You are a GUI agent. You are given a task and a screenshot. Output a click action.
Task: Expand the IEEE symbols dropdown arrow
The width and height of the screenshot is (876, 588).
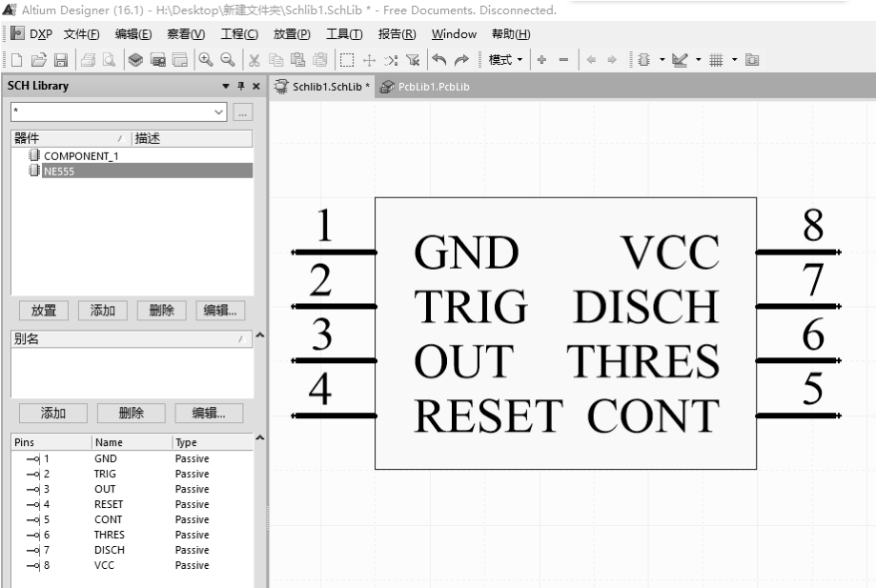point(662,59)
